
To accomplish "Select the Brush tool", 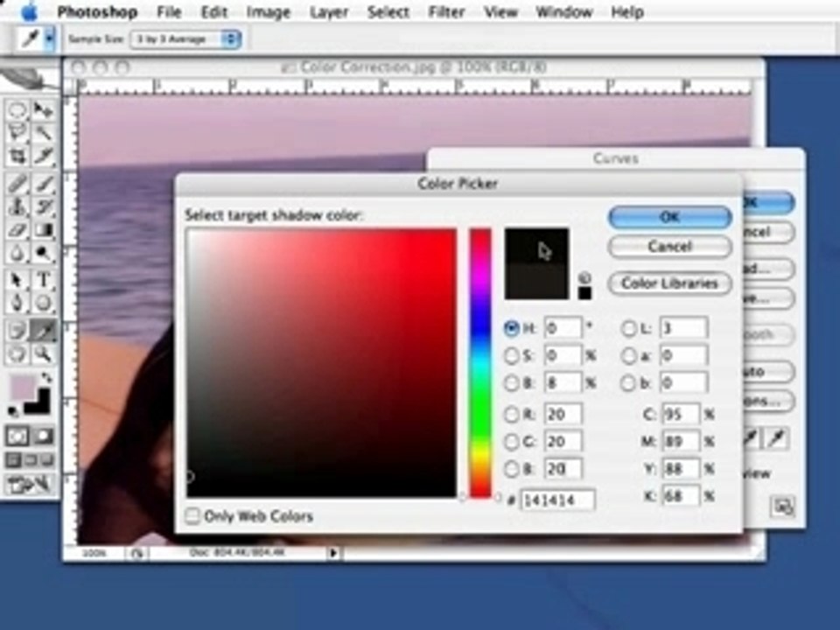I will (43, 184).
